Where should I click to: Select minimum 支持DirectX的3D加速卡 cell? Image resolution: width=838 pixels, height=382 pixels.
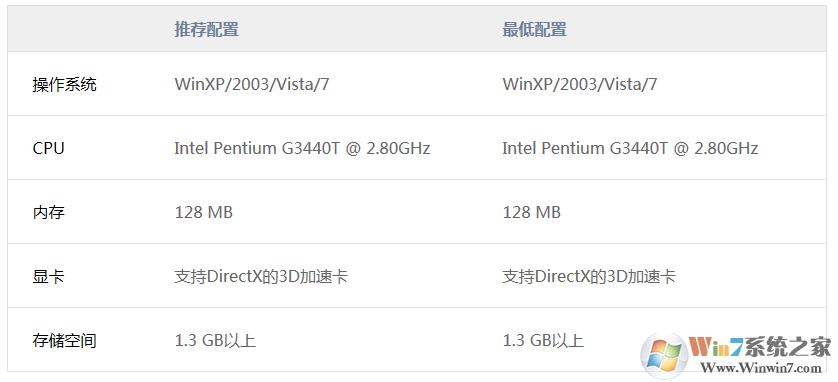(589, 277)
